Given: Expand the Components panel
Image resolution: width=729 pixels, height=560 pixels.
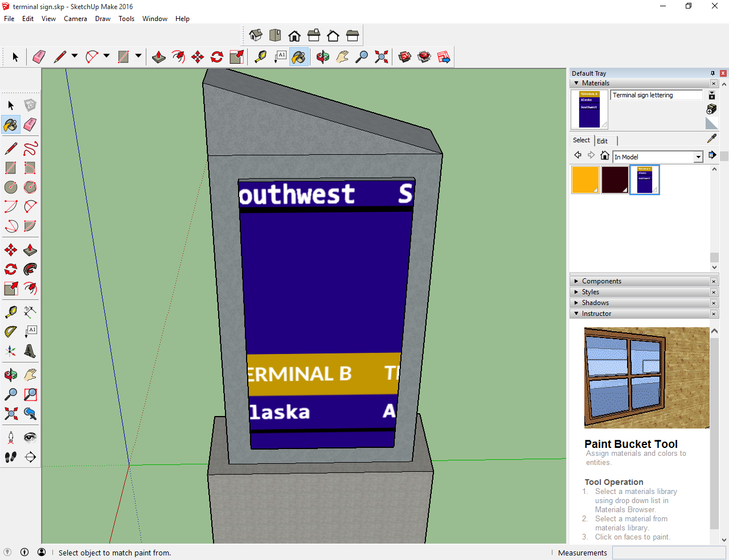Looking at the screenshot, I should (x=576, y=281).
